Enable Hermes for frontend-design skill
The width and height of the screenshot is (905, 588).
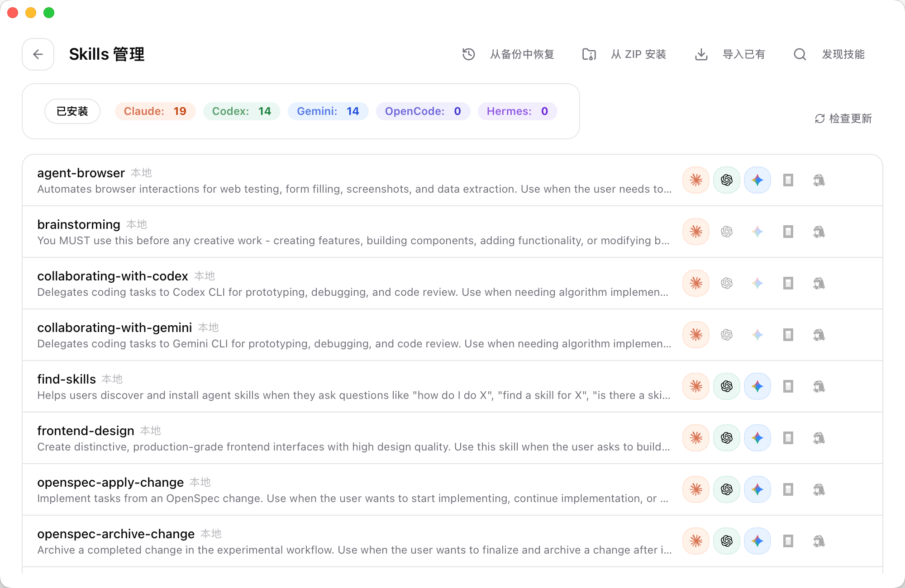(x=819, y=438)
